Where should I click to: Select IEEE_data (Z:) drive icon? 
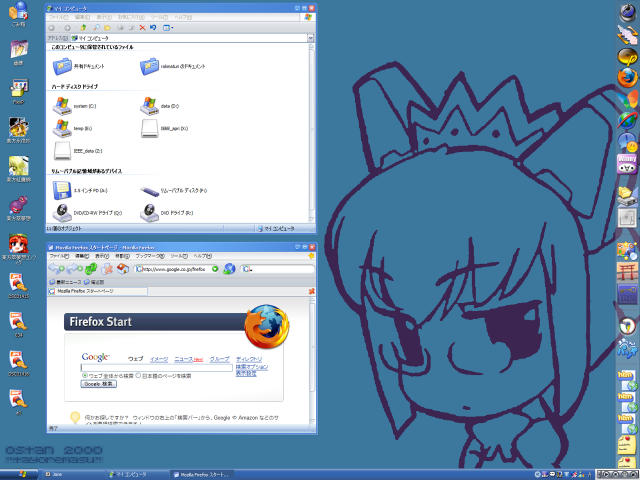pyautogui.click(x=62, y=151)
